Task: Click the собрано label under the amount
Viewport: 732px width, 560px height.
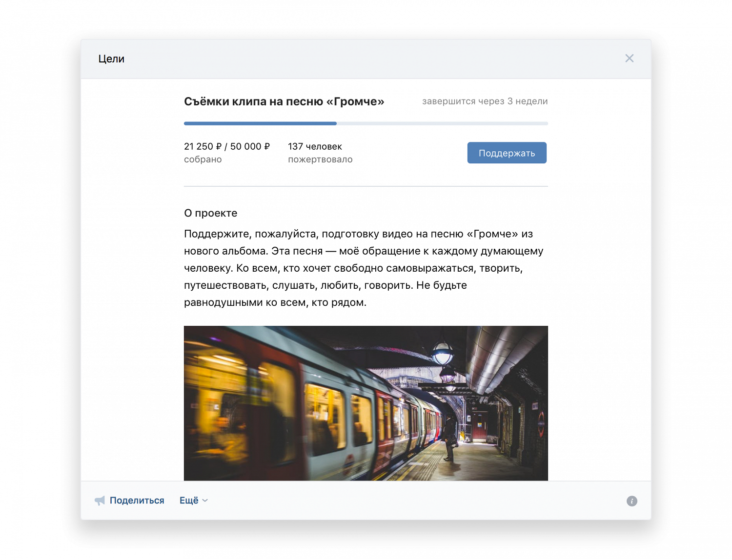Action: (203, 160)
